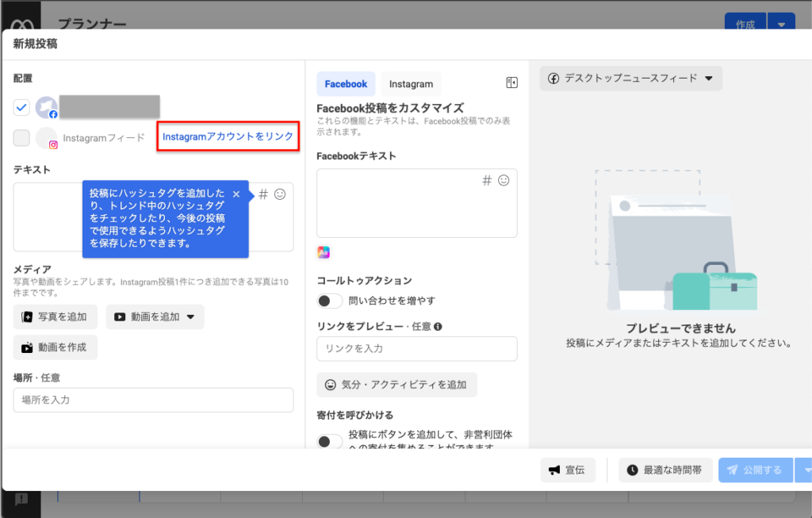The width and height of the screenshot is (812, 518).
Task: Click the 最適な時間帯 button
Action: pos(665,470)
